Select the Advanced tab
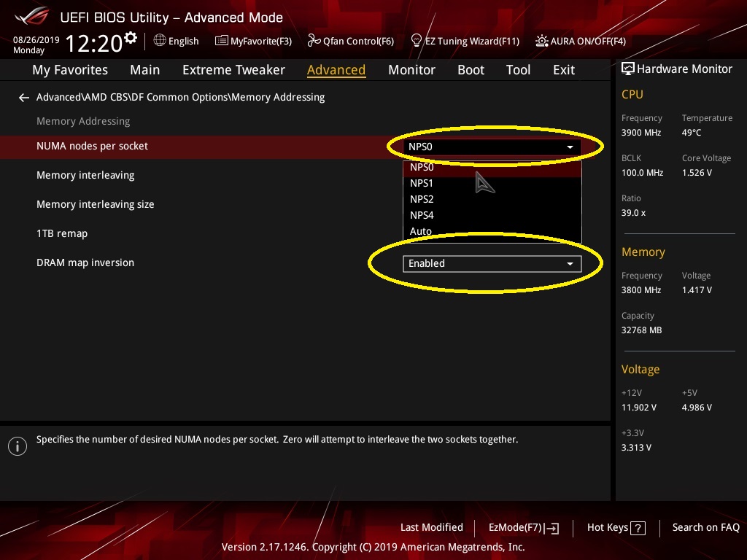Image resolution: width=747 pixels, height=560 pixels. (x=336, y=70)
